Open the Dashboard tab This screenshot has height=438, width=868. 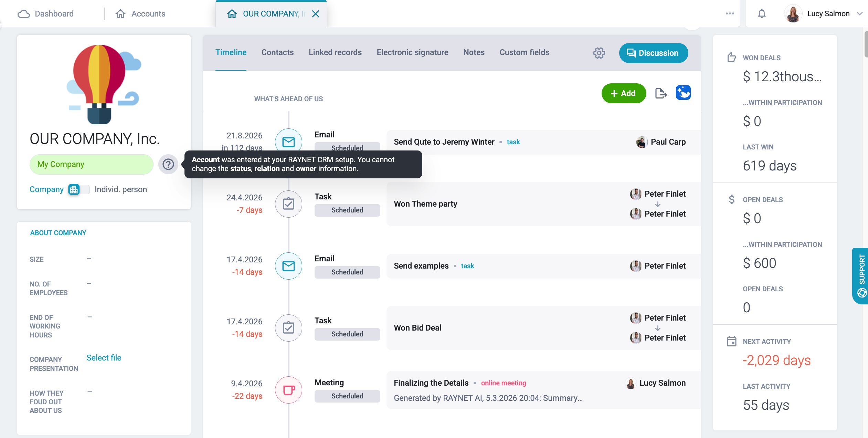point(46,14)
